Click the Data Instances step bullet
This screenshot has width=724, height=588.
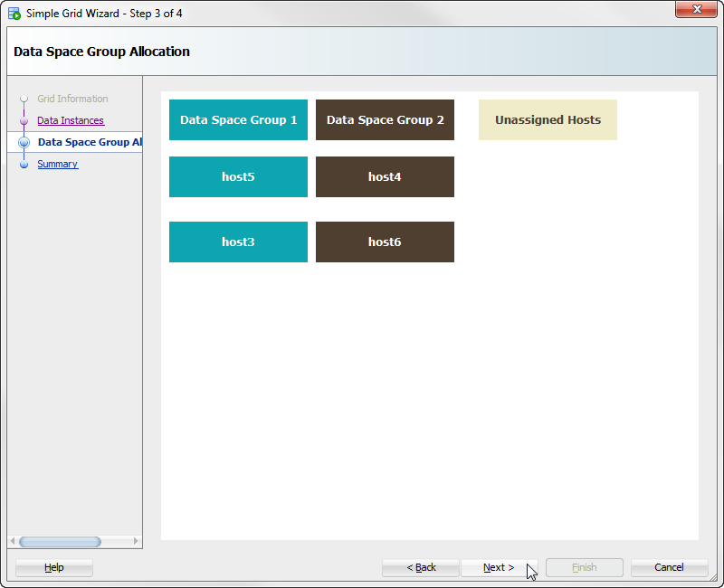click(x=24, y=120)
